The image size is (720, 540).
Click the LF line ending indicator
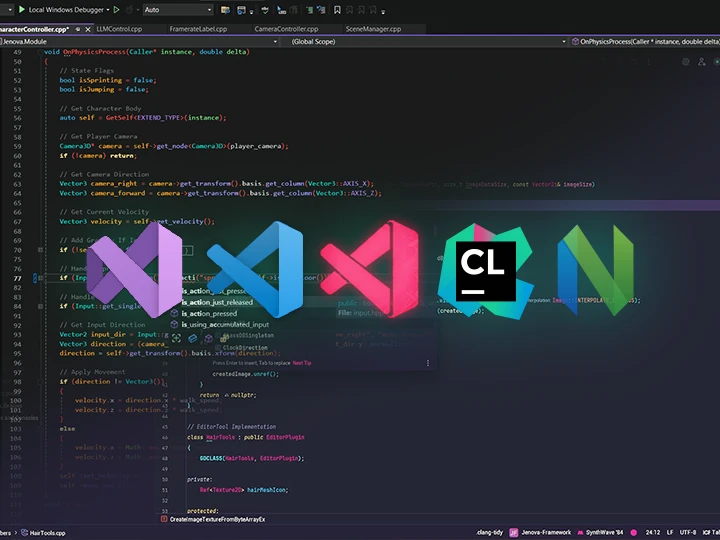click(670, 533)
